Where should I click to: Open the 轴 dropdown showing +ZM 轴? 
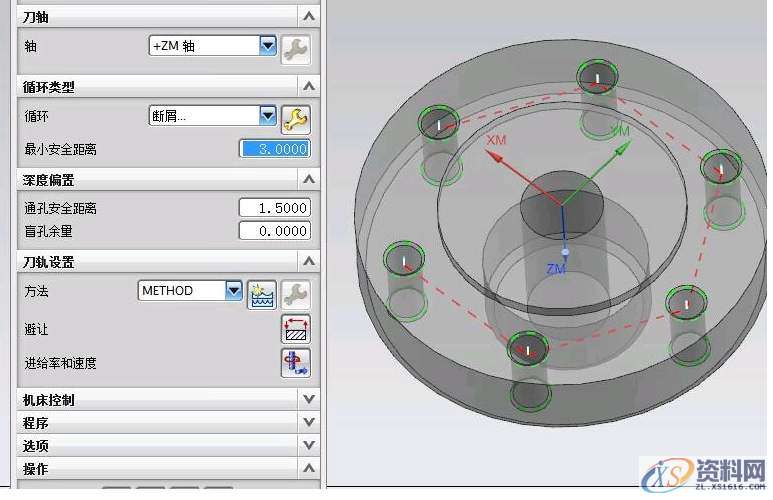click(267, 46)
